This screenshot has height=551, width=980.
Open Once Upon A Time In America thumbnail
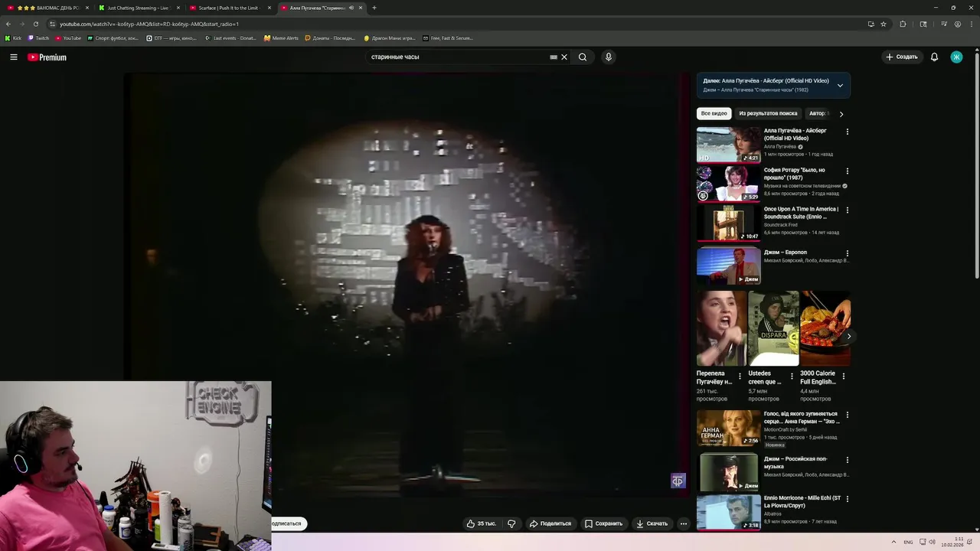pyautogui.click(x=728, y=223)
